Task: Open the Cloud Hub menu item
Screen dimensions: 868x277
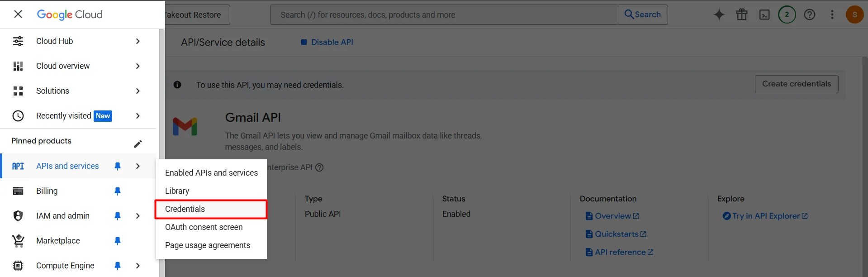Action: [78, 41]
